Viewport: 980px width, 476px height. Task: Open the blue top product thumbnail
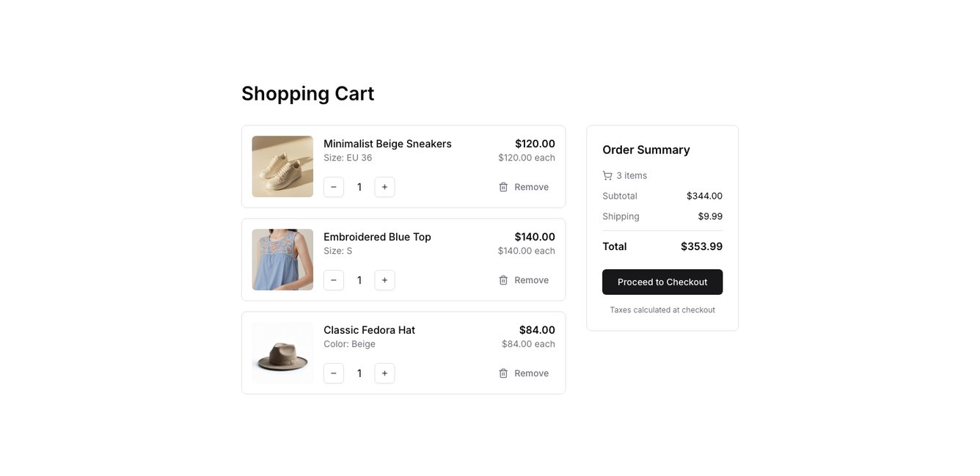[282, 260]
